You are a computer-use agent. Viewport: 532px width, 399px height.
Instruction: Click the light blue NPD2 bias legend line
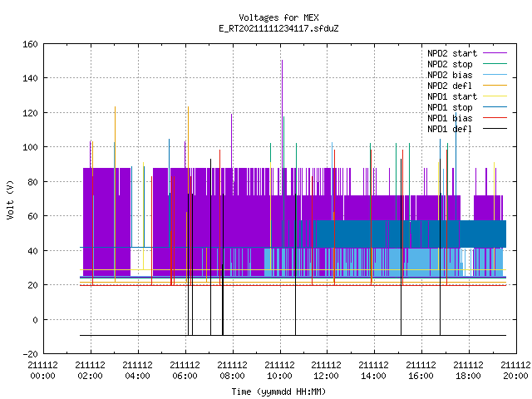[x=495, y=75]
